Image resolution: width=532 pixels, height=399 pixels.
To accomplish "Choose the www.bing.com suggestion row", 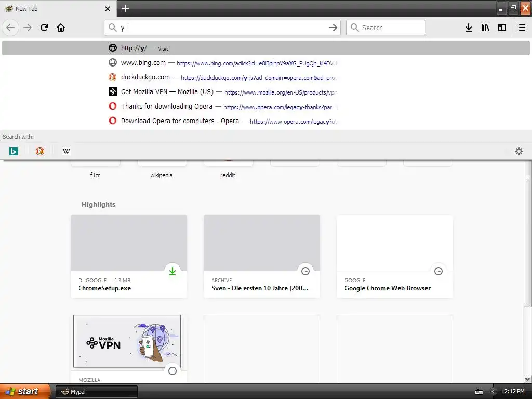I will [x=265, y=63].
